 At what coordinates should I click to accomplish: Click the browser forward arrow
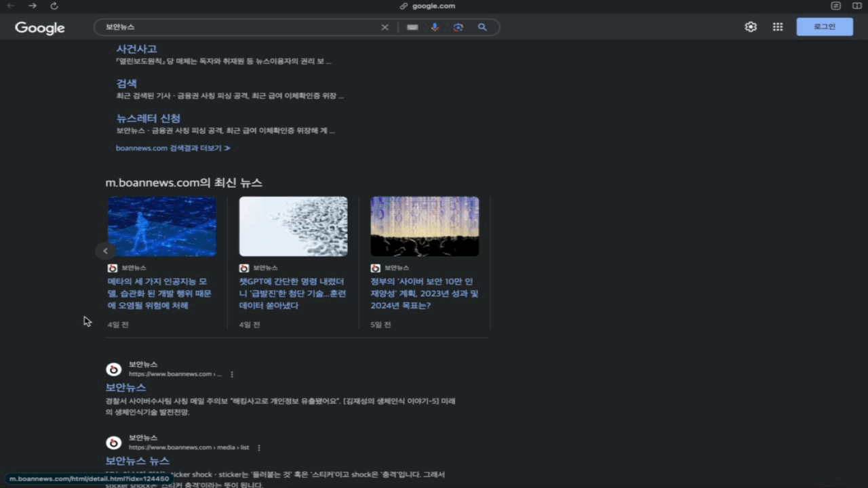[x=33, y=6]
